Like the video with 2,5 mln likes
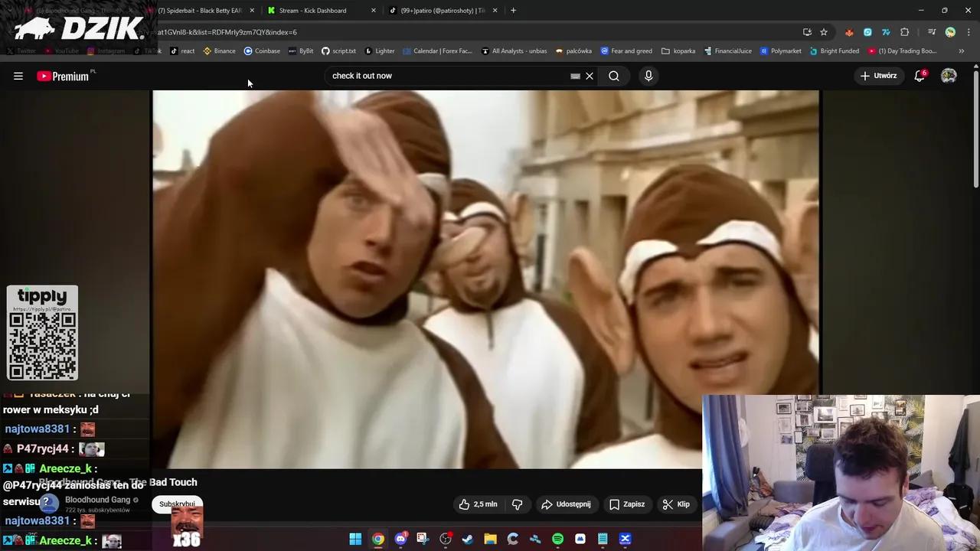The height and width of the screenshot is (551, 980). click(x=478, y=504)
